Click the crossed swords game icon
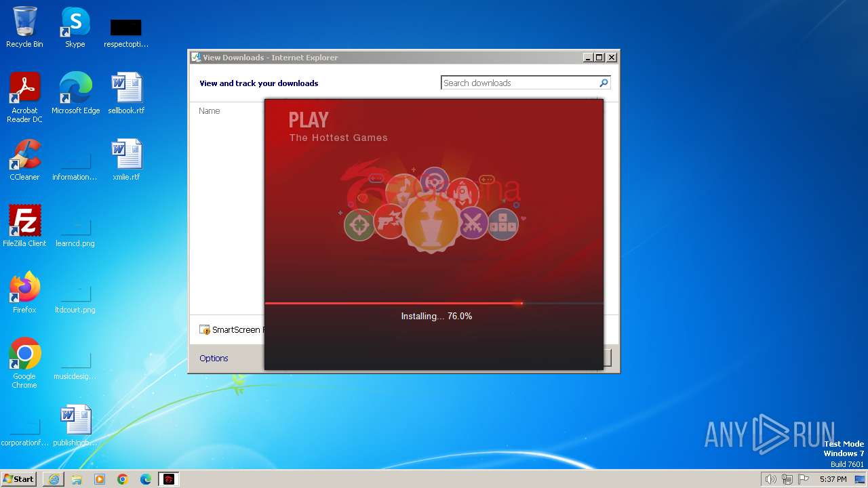 (x=473, y=222)
